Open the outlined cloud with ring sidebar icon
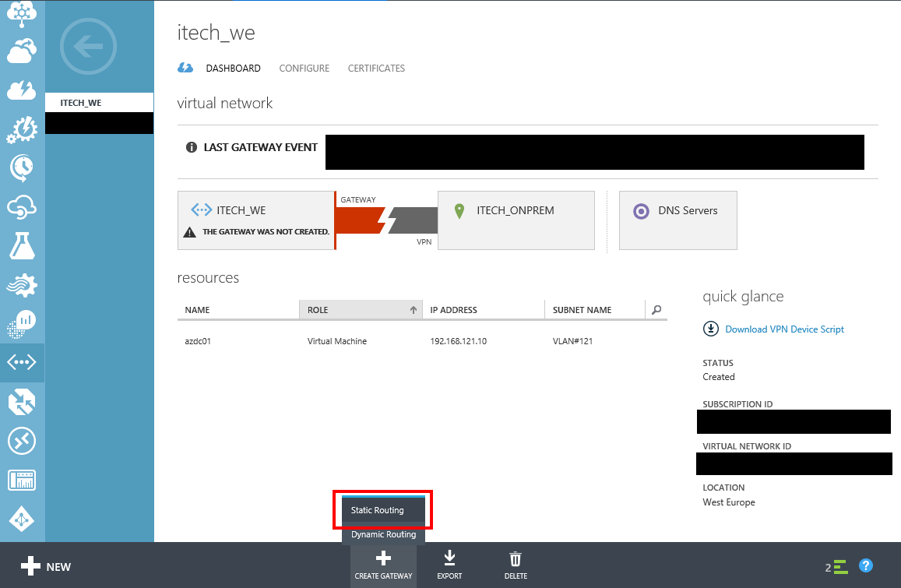Image resolution: width=901 pixels, height=588 pixels. [22, 207]
